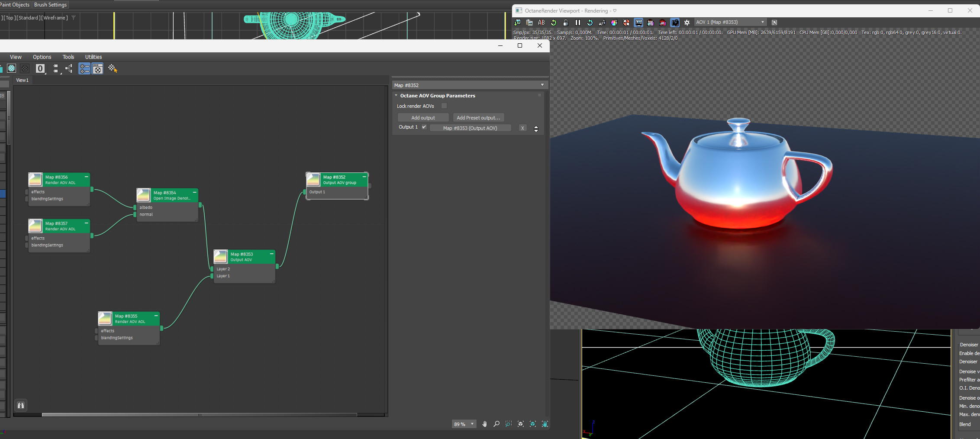Toggle the highlighted camera icon in Octane toolbar
Screen dimensions: 980x439
click(675, 23)
